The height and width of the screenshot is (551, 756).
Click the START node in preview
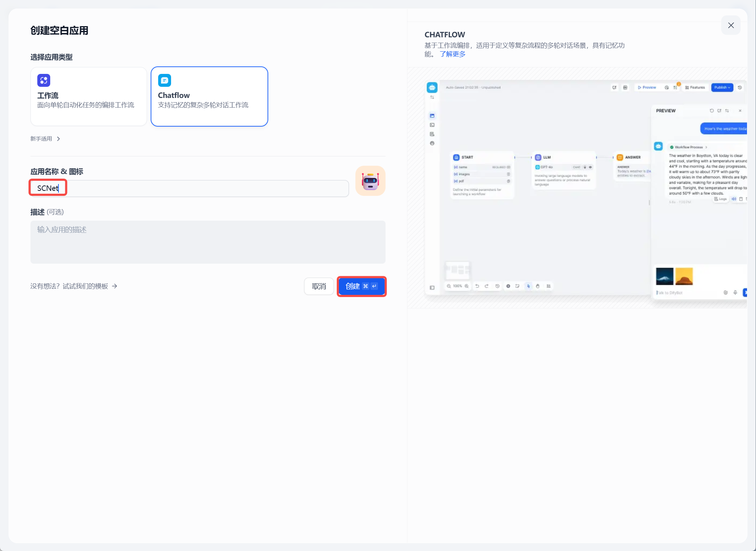[x=467, y=157]
